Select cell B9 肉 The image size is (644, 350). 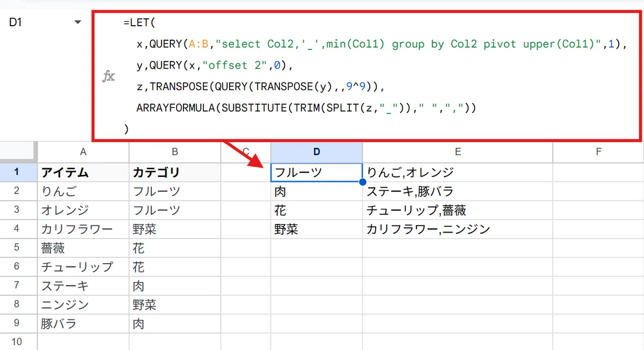click(x=175, y=324)
